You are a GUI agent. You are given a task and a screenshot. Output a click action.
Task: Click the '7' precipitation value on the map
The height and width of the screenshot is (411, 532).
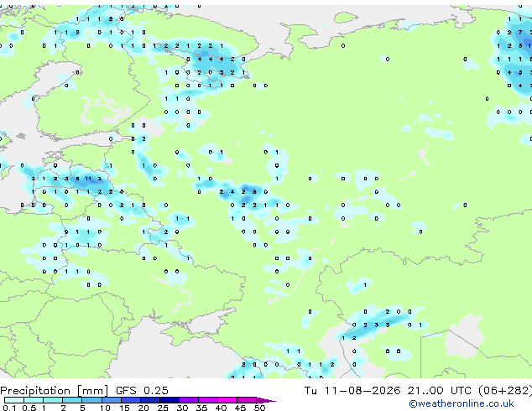[520, 33]
